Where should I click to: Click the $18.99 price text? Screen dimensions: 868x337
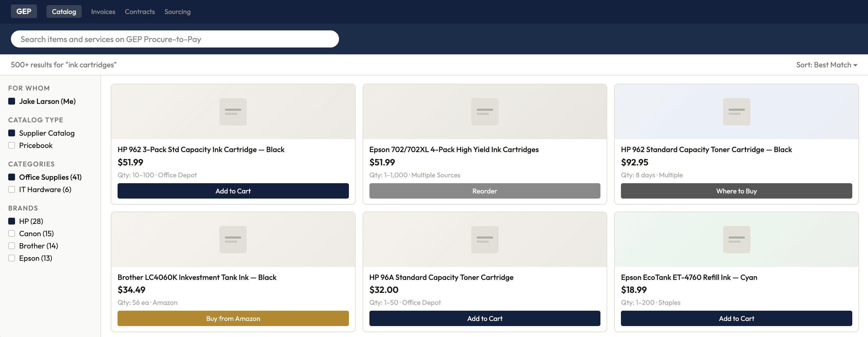point(634,290)
